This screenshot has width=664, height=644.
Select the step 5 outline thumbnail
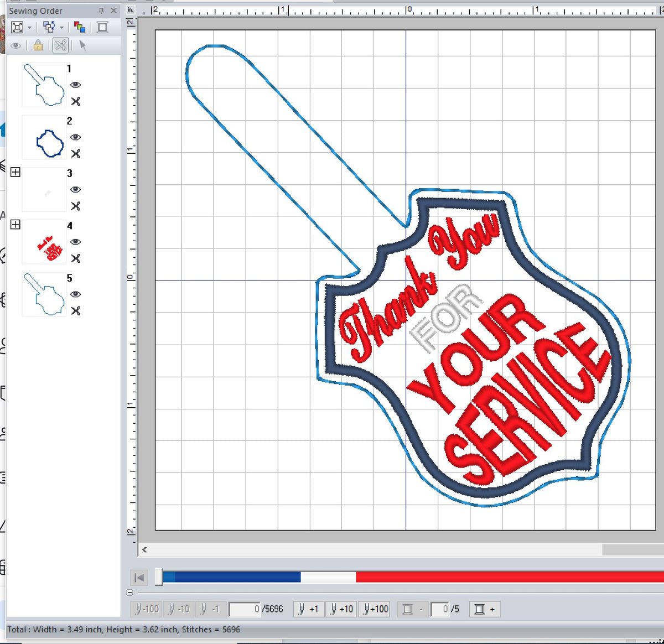(44, 294)
